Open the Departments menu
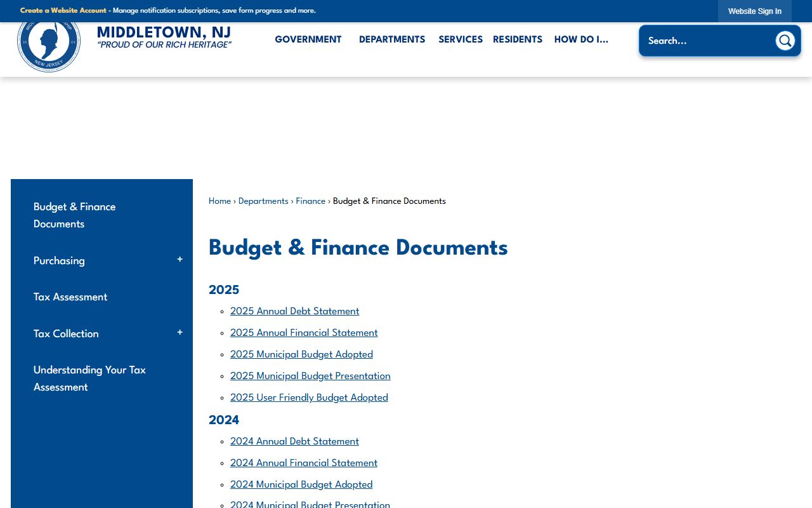 (x=392, y=39)
